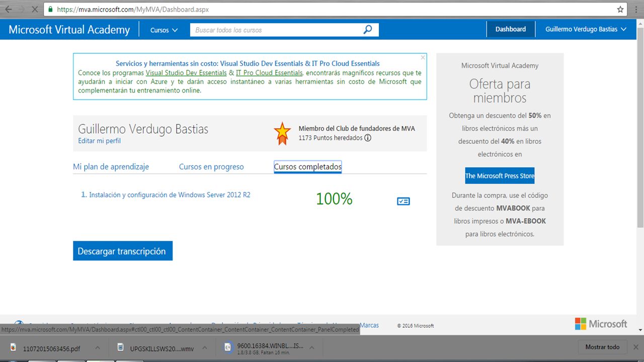Viewport: 644px width, 362px height.
Task: Open Dashboard in top navigation
Action: [x=511, y=29]
